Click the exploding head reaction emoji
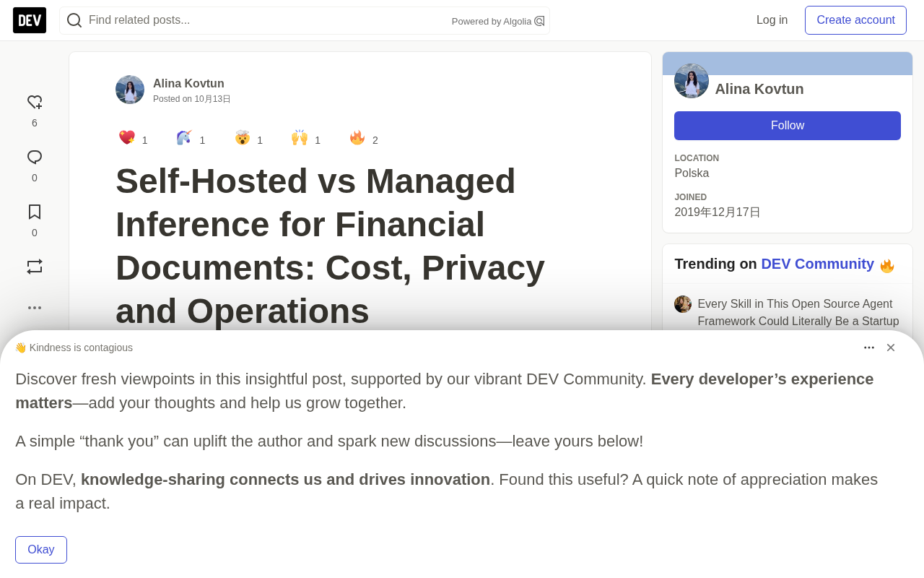 point(242,137)
